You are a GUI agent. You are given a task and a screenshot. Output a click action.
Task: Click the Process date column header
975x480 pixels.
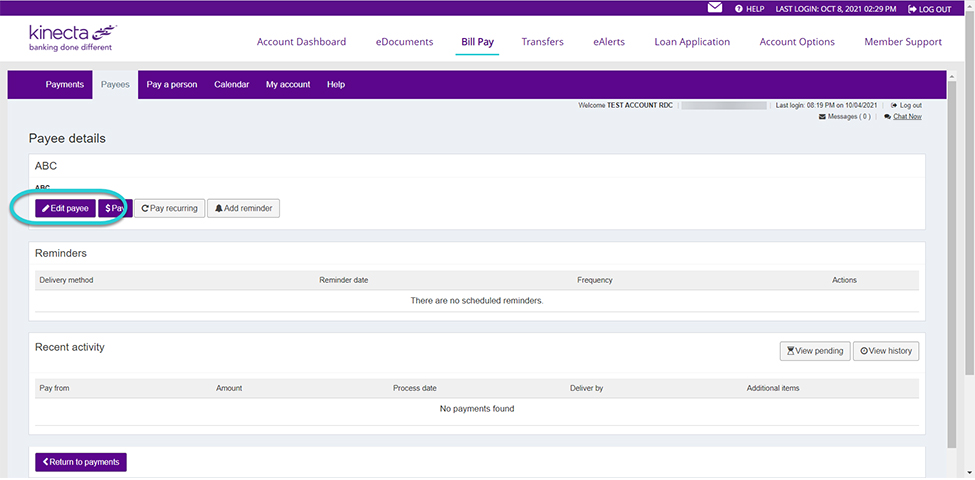[415, 388]
